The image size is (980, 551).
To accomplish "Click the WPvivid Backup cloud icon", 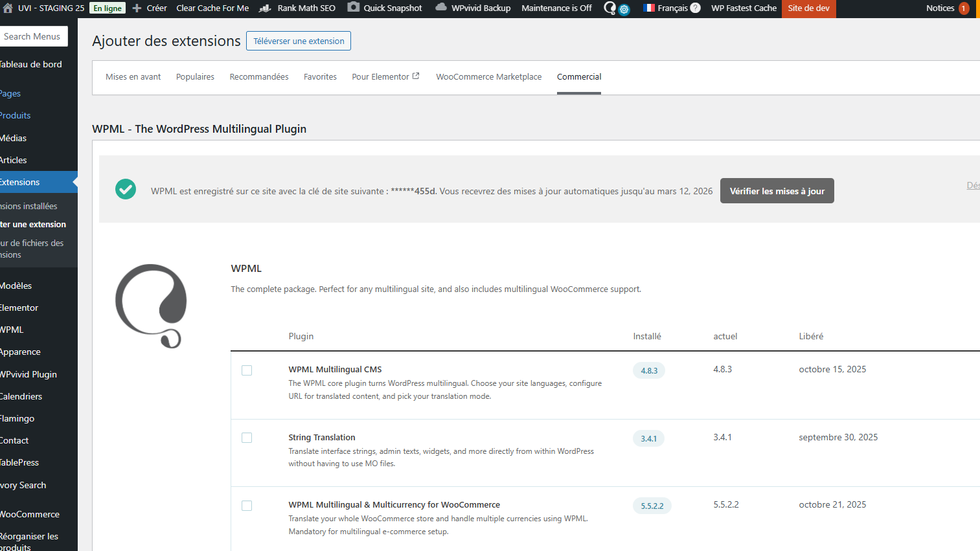I will 441,8.
